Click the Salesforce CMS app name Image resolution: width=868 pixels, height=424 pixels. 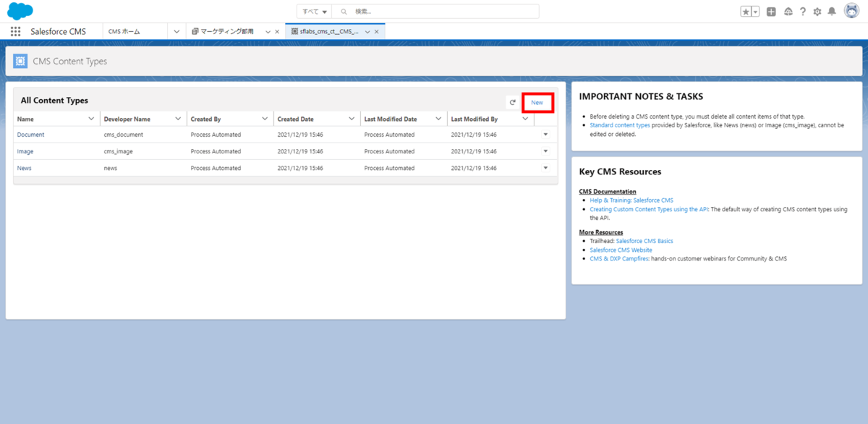pyautogui.click(x=58, y=32)
